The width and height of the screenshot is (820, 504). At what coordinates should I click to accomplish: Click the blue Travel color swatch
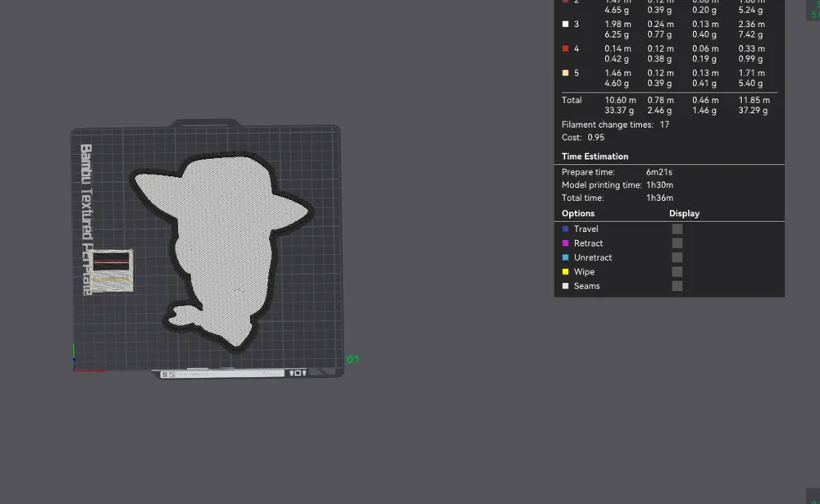pyautogui.click(x=565, y=229)
